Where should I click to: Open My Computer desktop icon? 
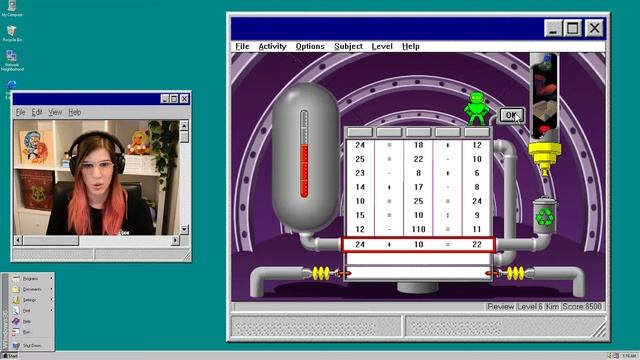point(12,9)
